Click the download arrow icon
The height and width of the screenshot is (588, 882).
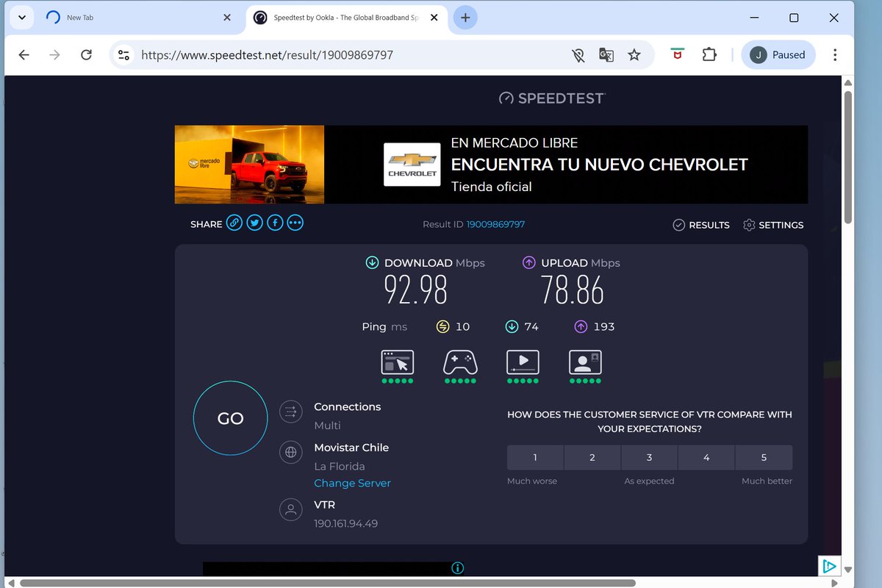pyautogui.click(x=373, y=262)
